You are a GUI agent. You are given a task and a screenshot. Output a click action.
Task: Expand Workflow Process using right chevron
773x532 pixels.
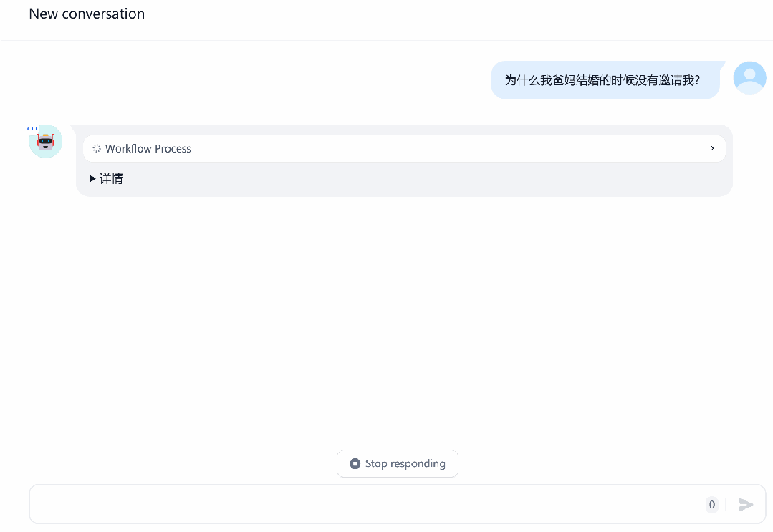(712, 148)
